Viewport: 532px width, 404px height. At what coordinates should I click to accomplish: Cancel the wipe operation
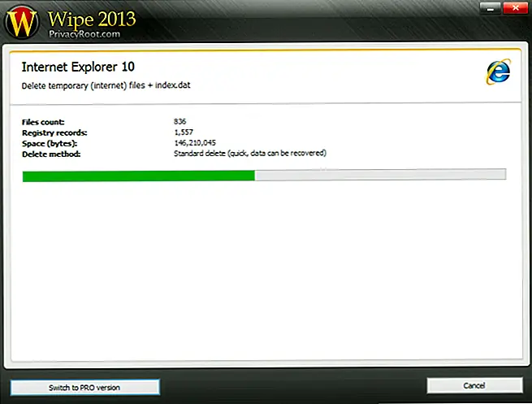pyautogui.click(x=474, y=386)
